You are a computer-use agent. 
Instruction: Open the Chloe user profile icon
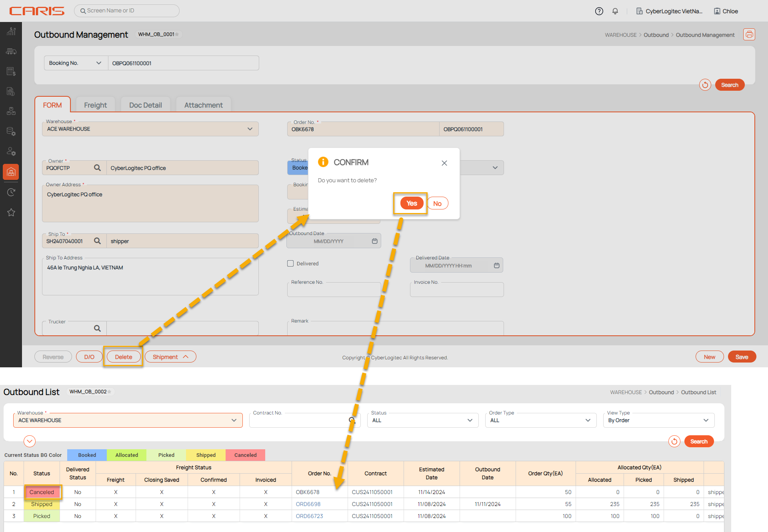click(x=717, y=11)
